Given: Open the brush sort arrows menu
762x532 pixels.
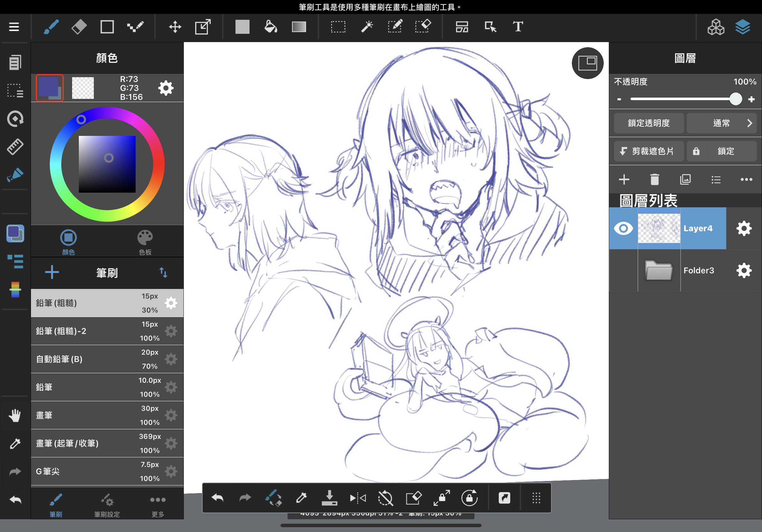Looking at the screenshot, I should 163,273.
